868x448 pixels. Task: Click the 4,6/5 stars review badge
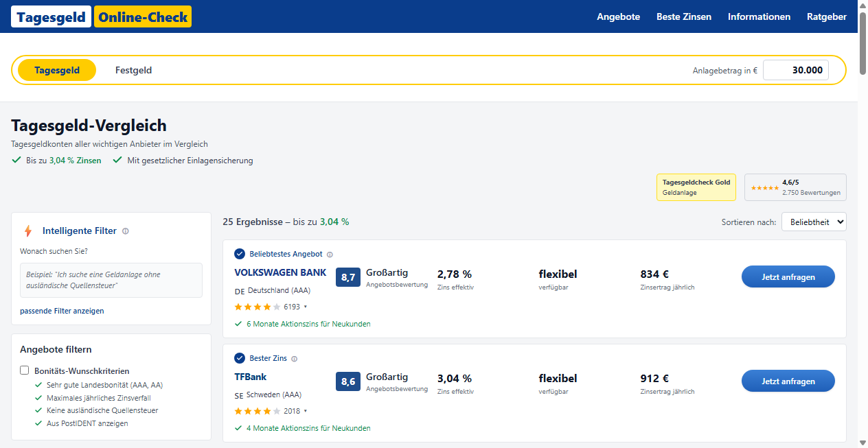(795, 187)
